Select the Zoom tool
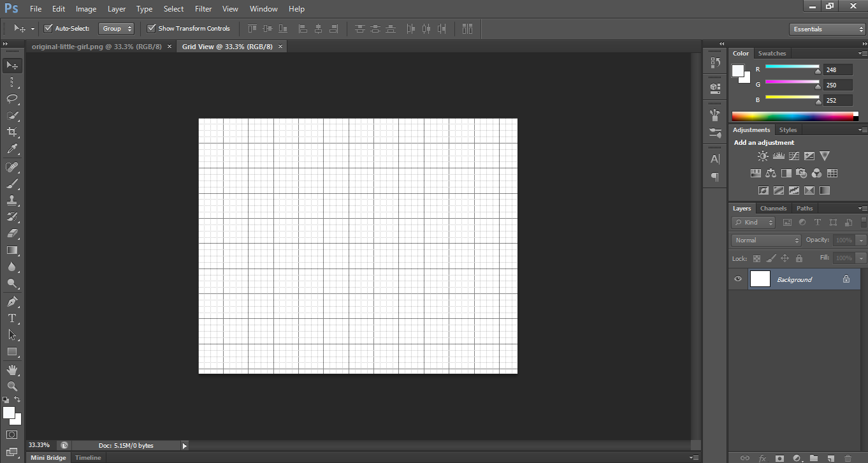 [11, 386]
